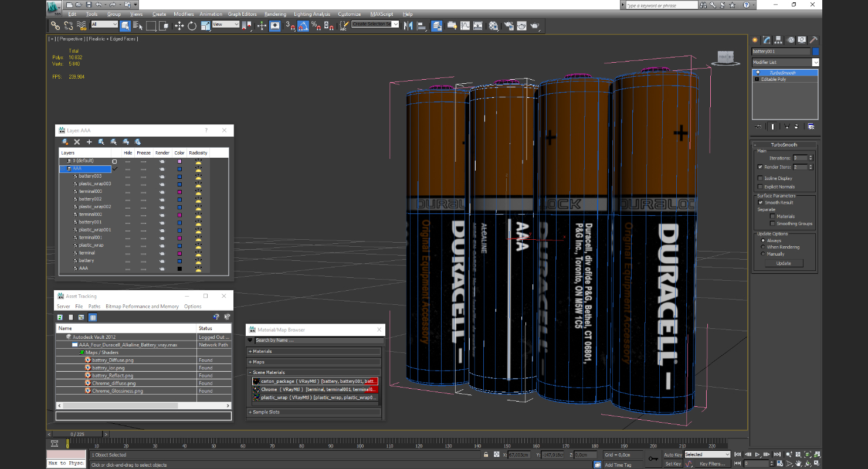Open the Render Setup icon
868x469 pixels.
[508, 26]
